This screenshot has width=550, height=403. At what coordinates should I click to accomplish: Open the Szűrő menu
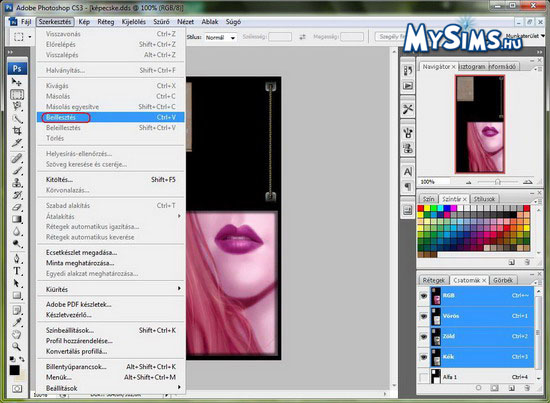click(x=161, y=22)
